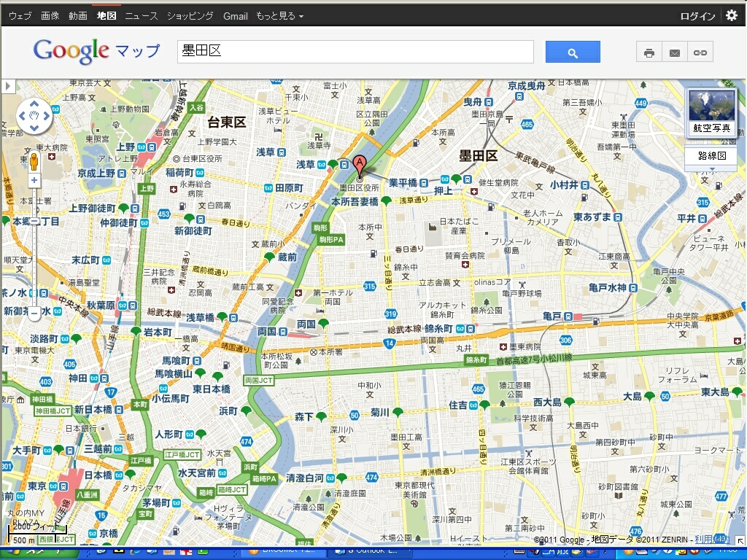The width and height of the screenshot is (747, 560).
Task: Expand the left side panel arrow
Action: coord(7,86)
